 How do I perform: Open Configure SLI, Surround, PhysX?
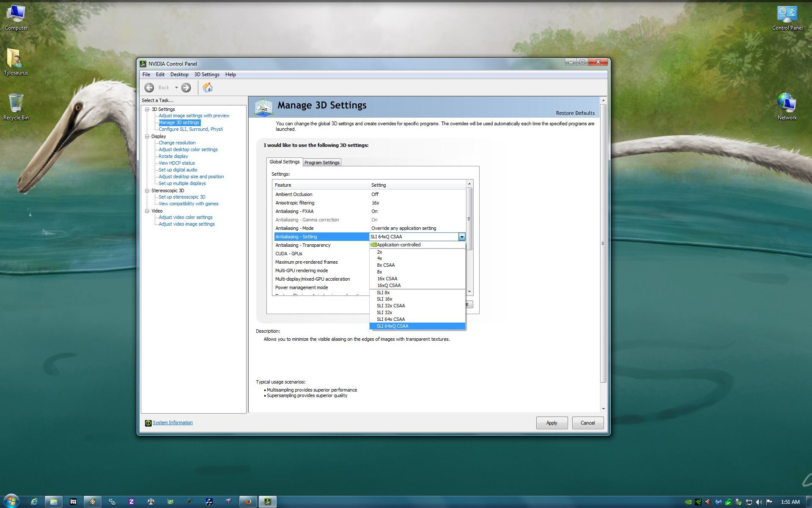pyautogui.click(x=191, y=129)
